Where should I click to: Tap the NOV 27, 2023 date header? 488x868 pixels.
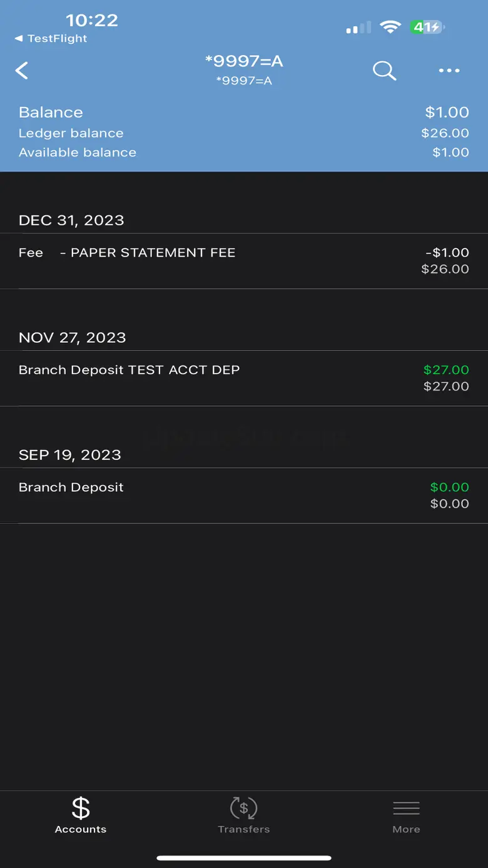point(73,338)
